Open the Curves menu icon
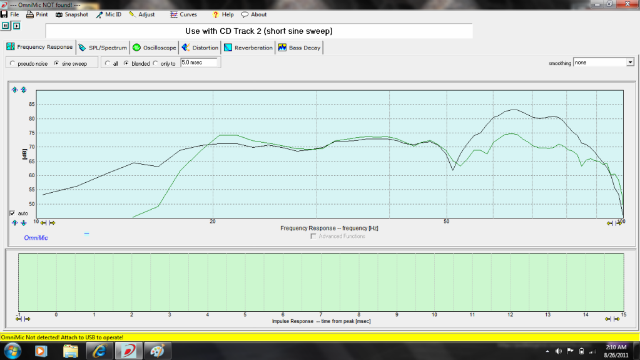The width and height of the screenshot is (640, 360). (173, 15)
